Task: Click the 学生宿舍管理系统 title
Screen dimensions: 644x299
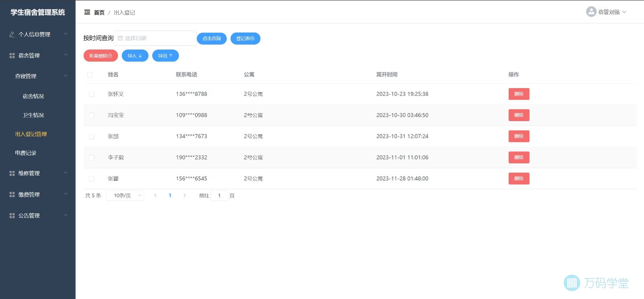Action: point(38,12)
